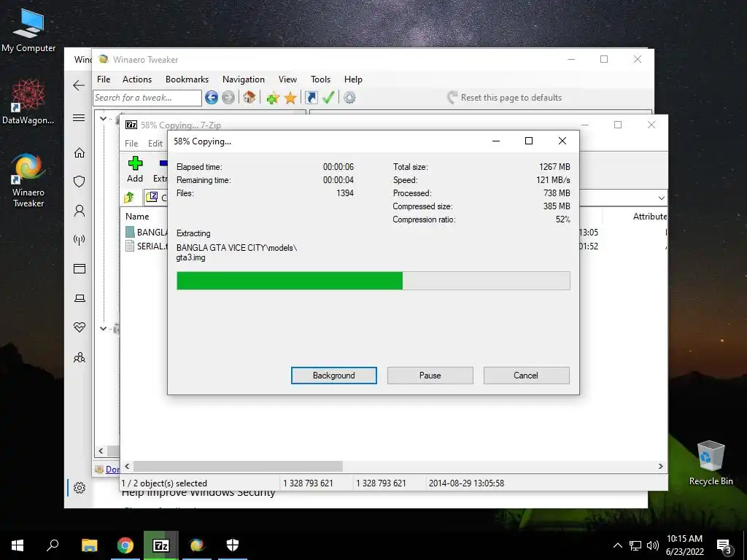Collapse the first tree node in Winaero Tweaker
The width and height of the screenshot is (747, 560).
pos(103,118)
